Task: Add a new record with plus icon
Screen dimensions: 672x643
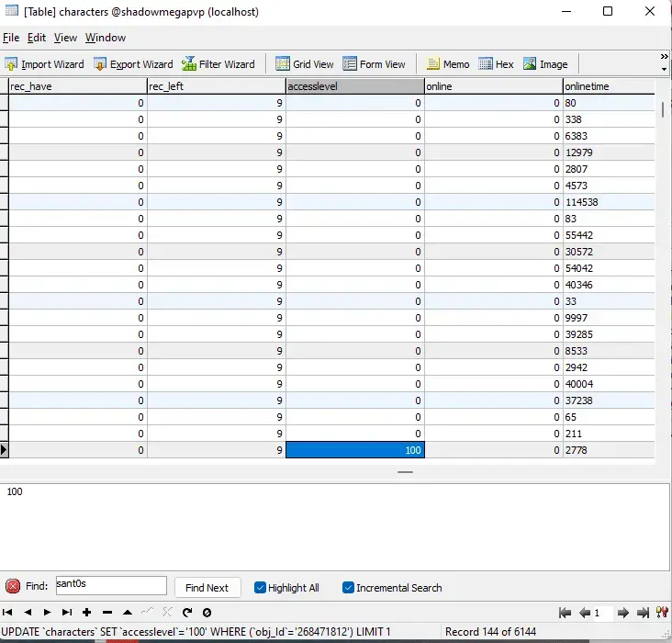Action: click(x=86, y=613)
